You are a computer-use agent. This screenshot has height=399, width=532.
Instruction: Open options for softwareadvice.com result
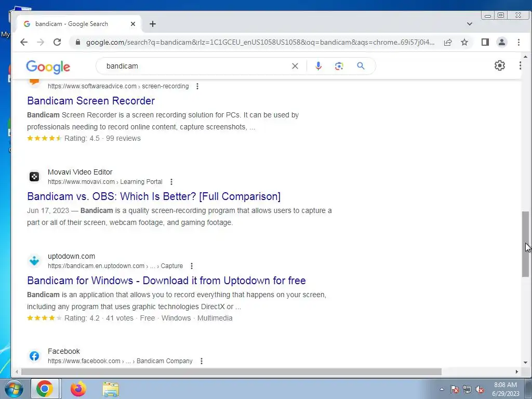pos(197,86)
